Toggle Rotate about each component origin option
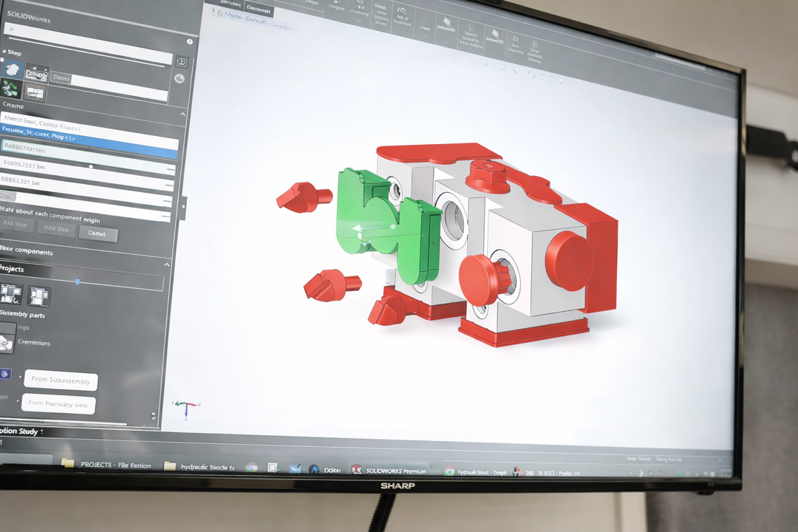The height and width of the screenshot is (532, 798). coord(50,214)
